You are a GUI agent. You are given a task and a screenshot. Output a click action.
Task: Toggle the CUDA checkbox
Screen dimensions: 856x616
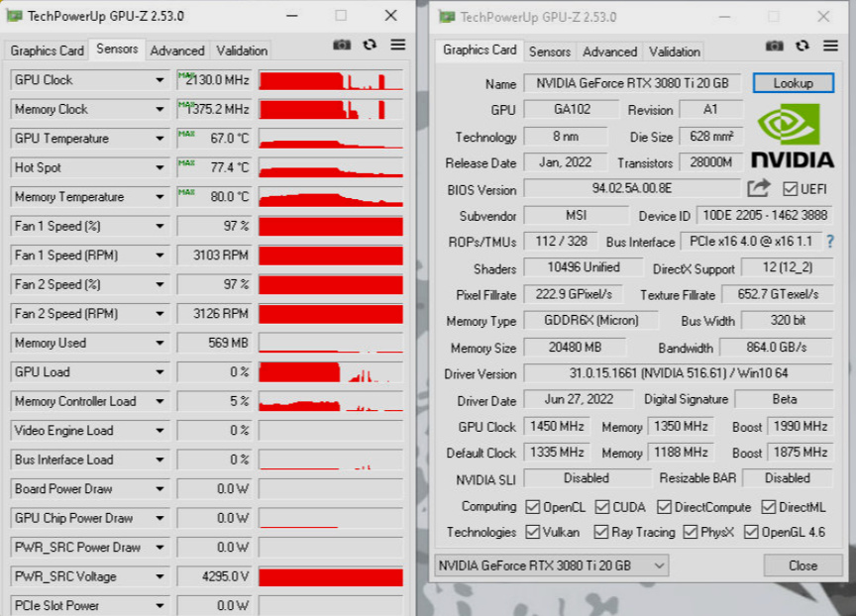click(601, 507)
